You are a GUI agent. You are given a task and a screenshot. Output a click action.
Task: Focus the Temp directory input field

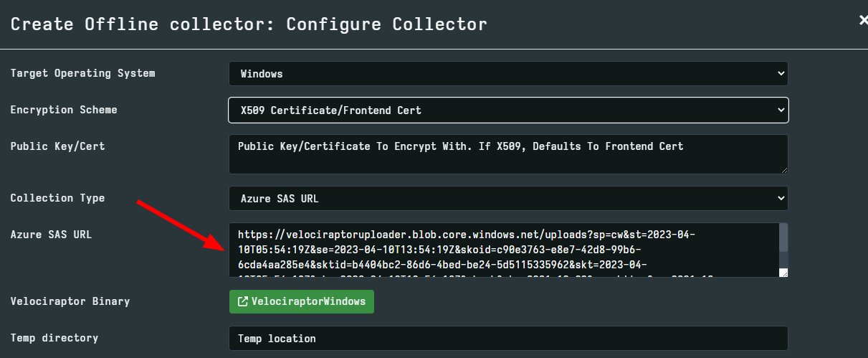(x=507, y=339)
